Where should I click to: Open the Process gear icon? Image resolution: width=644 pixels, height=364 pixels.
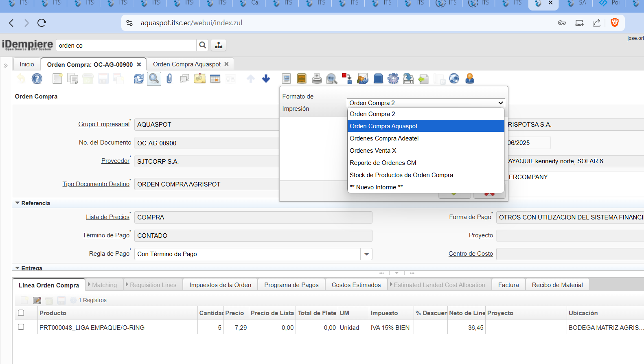393,79
